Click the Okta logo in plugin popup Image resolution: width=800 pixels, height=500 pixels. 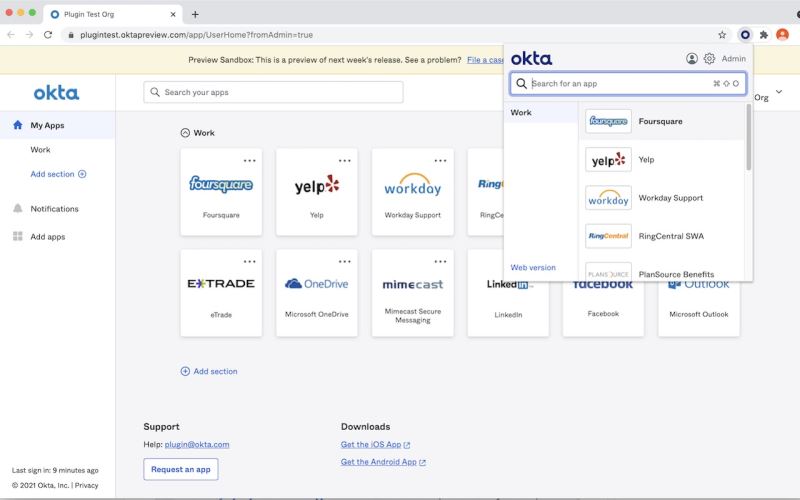coord(532,59)
